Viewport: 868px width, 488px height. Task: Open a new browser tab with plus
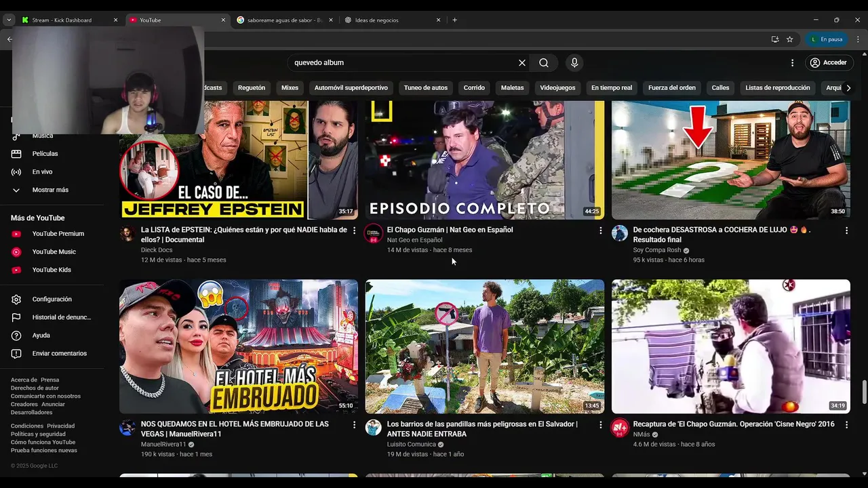pos(454,20)
